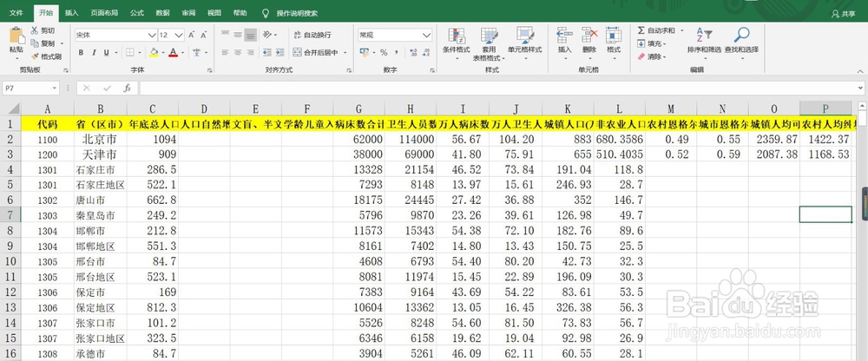This screenshot has width=868, height=361.
Task: Toggle align text right
Action: 250,53
